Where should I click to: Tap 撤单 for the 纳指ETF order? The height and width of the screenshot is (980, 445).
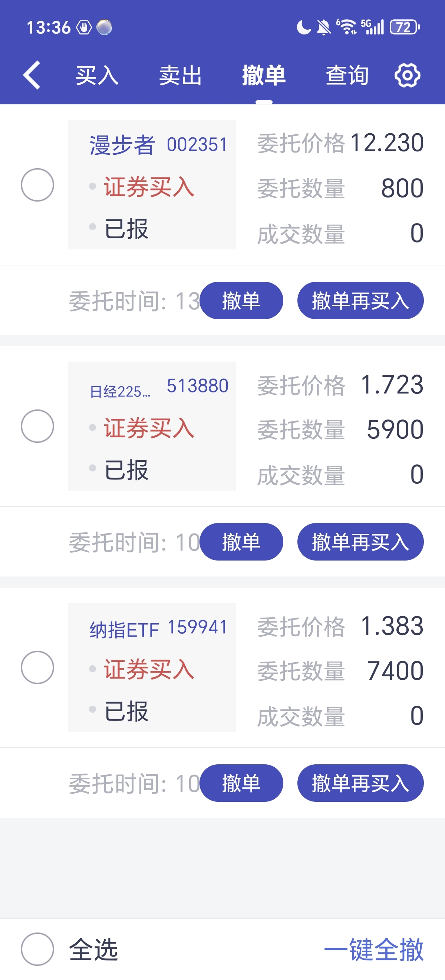click(x=241, y=783)
